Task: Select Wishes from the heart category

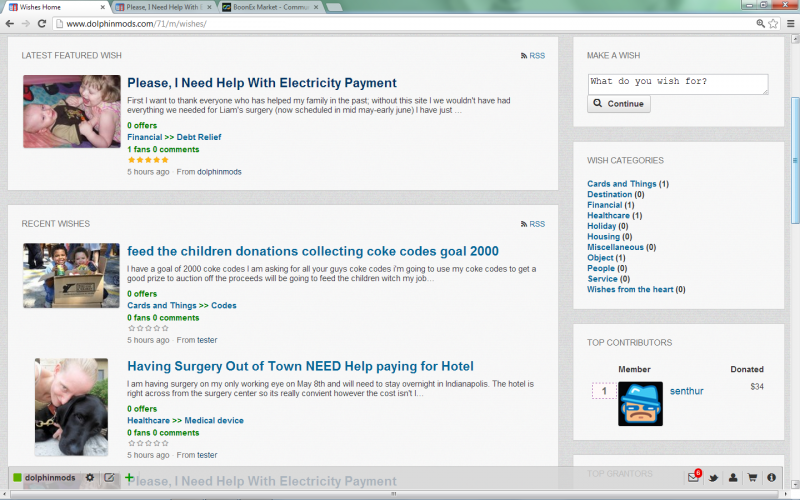Action: 630,289
